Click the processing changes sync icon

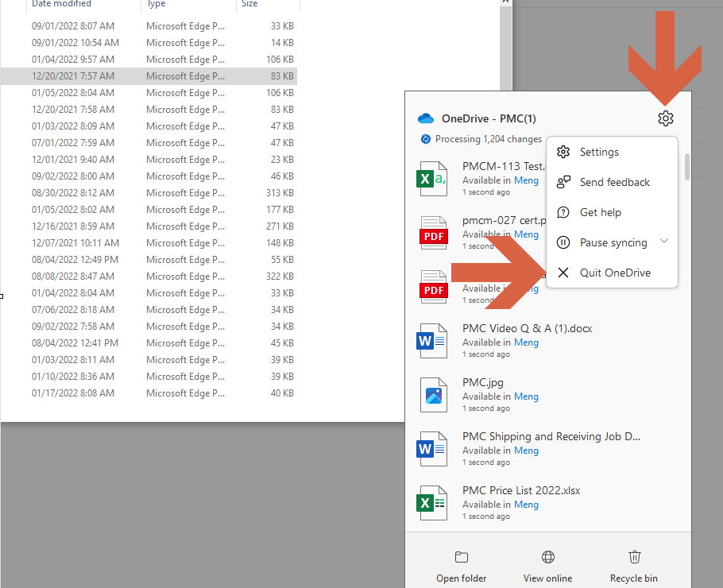(x=426, y=139)
